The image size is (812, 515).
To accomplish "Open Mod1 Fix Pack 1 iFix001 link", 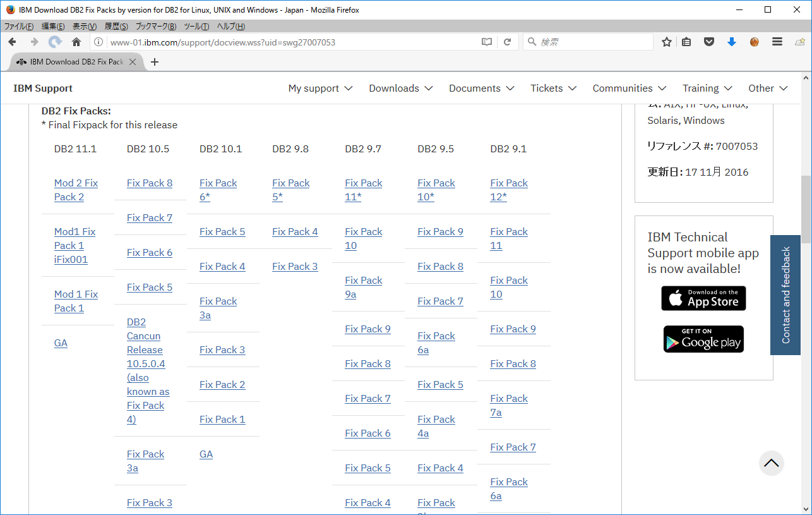I will pyautogui.click(x=75, y=245).
